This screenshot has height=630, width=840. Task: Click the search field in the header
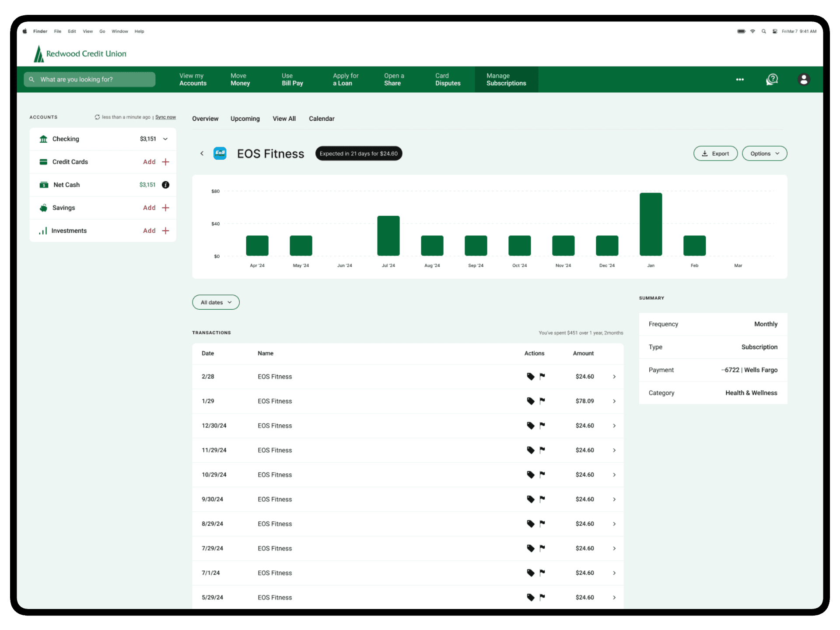(90, 80)
